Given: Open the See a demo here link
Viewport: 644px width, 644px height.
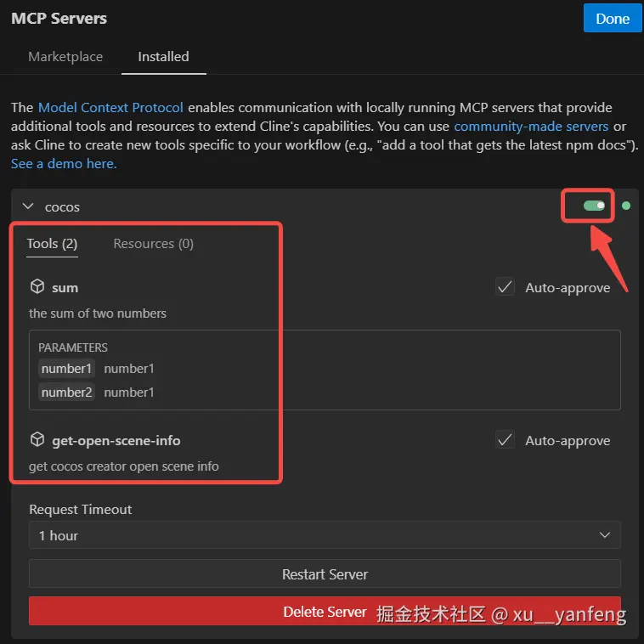Looking at the screenshot, I should tap(64, 164).
